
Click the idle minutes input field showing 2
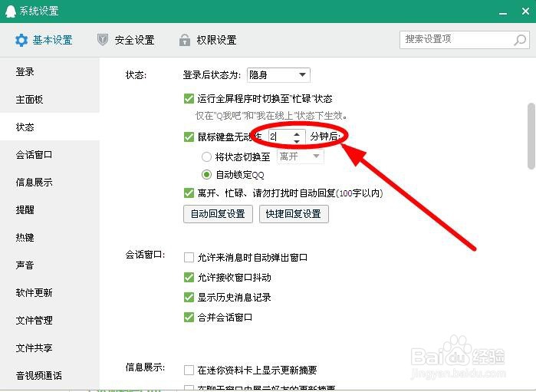[281, 137]
